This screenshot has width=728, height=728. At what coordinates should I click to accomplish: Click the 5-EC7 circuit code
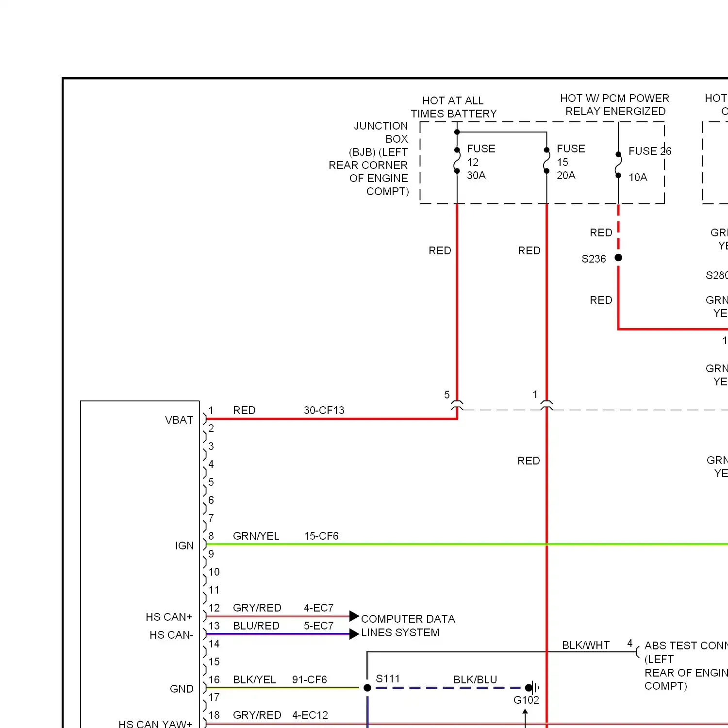(x=319, y=626)
